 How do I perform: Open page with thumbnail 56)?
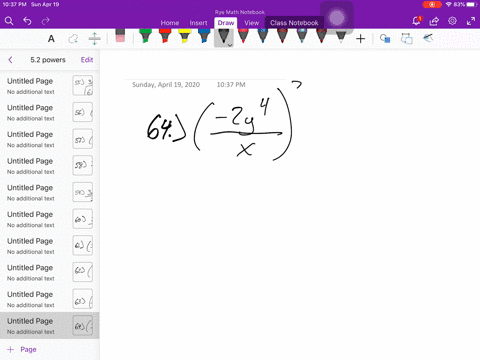(x=49, y=112)
